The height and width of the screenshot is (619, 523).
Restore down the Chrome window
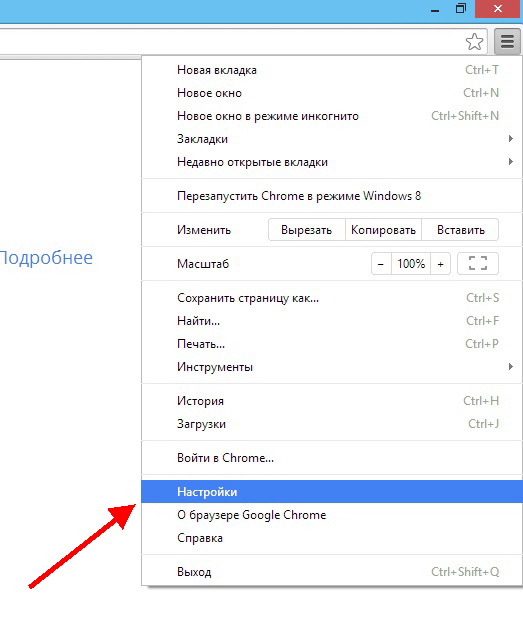point(460,9)
